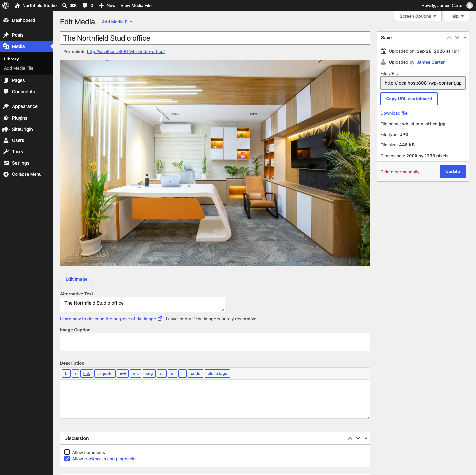Click the link quicktag button
Viewport: 476px width, 475px height.
(x=87, y=374)
